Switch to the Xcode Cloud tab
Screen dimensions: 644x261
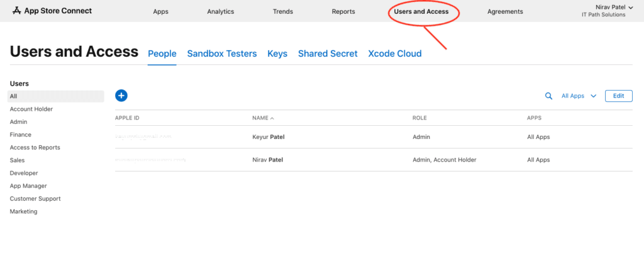(394, 53)
